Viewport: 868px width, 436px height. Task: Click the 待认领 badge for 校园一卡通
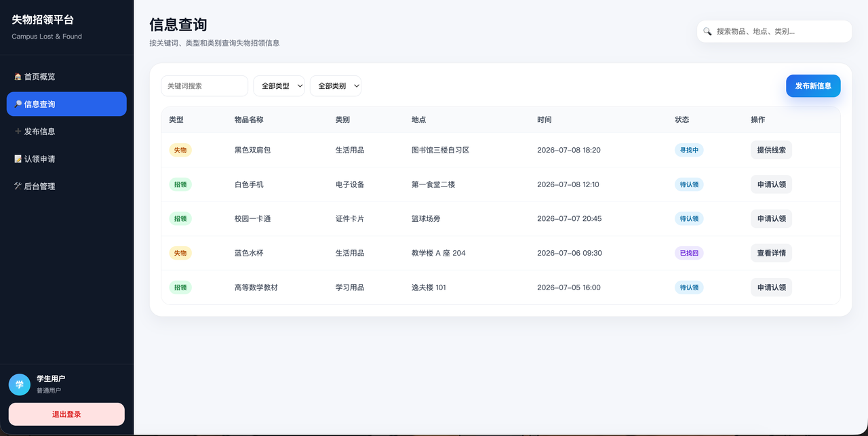pyautogui.click(x=689, y=218)
